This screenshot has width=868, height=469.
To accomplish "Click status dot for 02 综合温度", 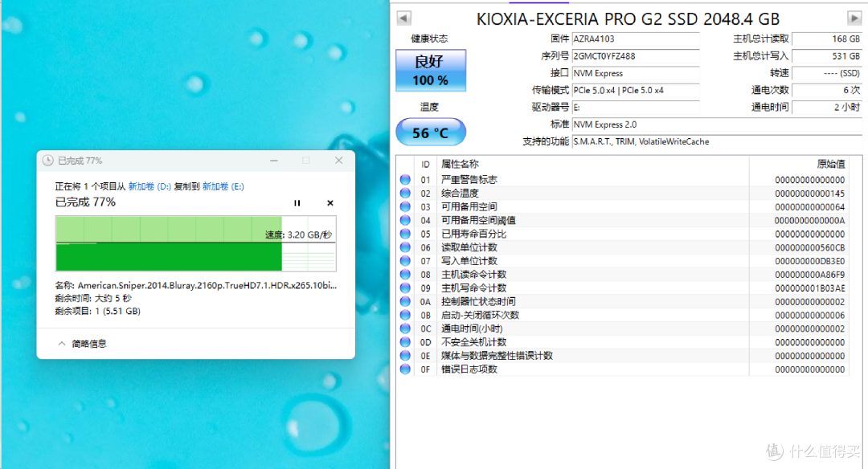I will (x=405, y=193).
